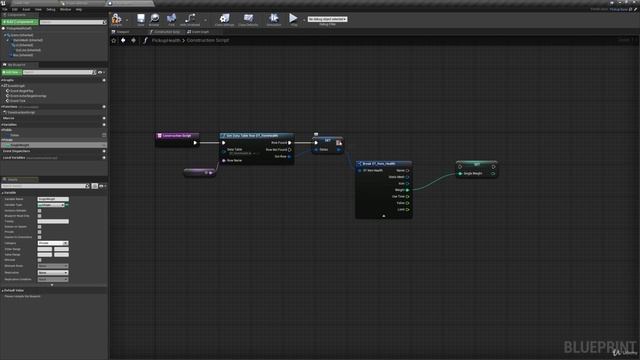This screenshot has height=360, width=640.
Task: Open the Debug menu
Action: tap(51, 9)
